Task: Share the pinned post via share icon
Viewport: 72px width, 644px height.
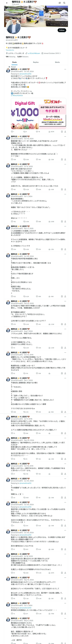Action: point(65,131)
